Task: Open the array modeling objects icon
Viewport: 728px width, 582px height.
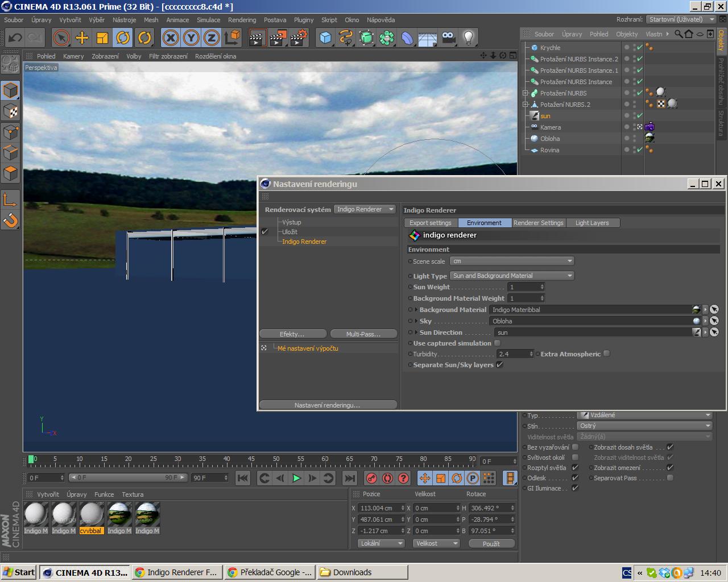Action: [387, 38]
